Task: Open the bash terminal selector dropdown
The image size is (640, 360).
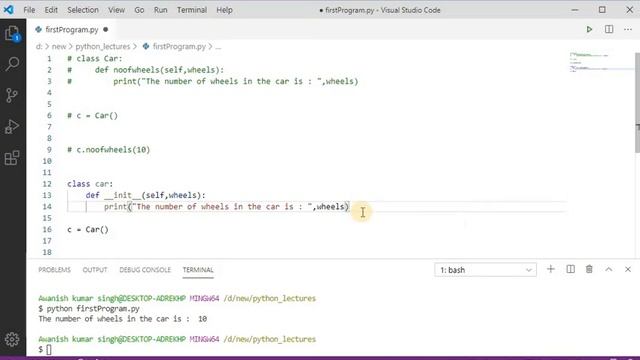Action: 485,270
